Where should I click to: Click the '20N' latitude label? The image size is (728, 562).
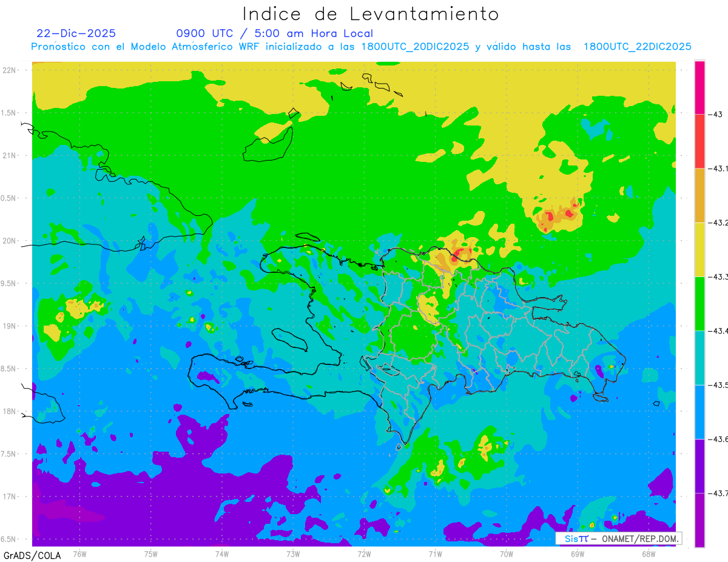10,241
